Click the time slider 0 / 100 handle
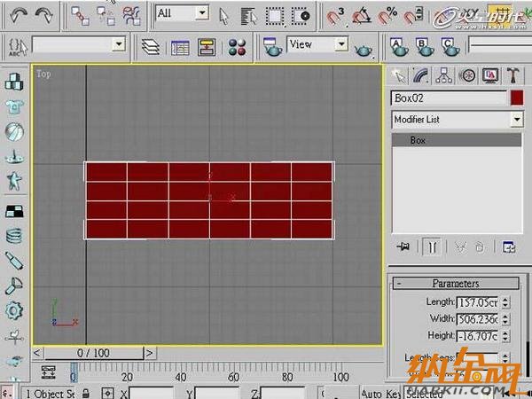532x399 pixels. (x=94, y=353)
